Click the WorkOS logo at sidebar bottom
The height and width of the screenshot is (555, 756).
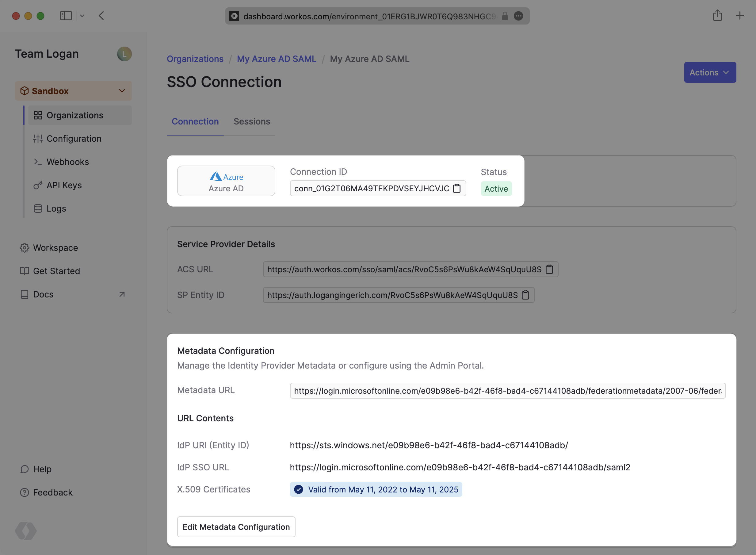[x=26, y=531]
